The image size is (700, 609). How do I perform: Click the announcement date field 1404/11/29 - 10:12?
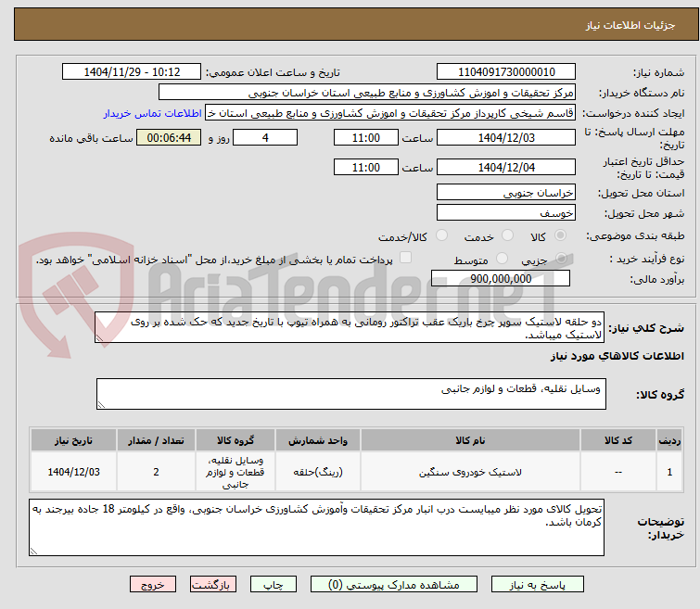132,72
